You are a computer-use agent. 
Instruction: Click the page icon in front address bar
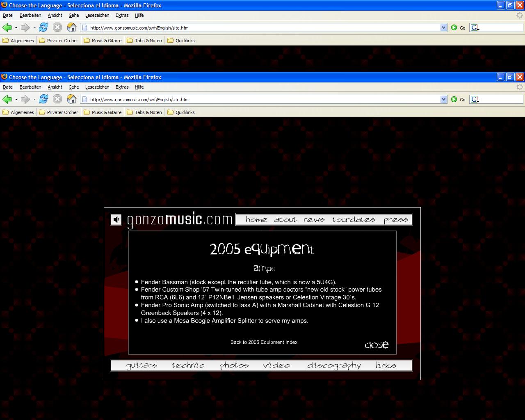[x=85, y=99]
